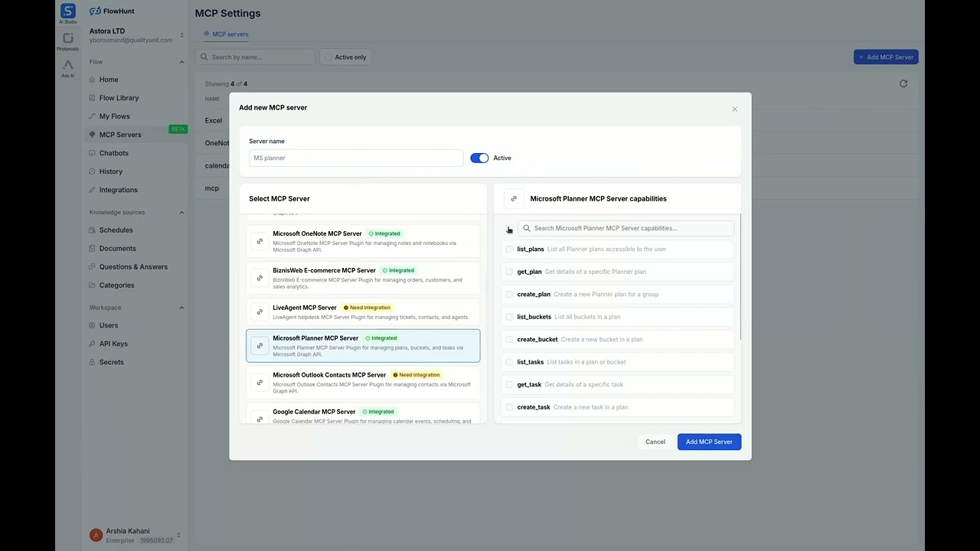Open MCP servers tab

click(226, 34)
